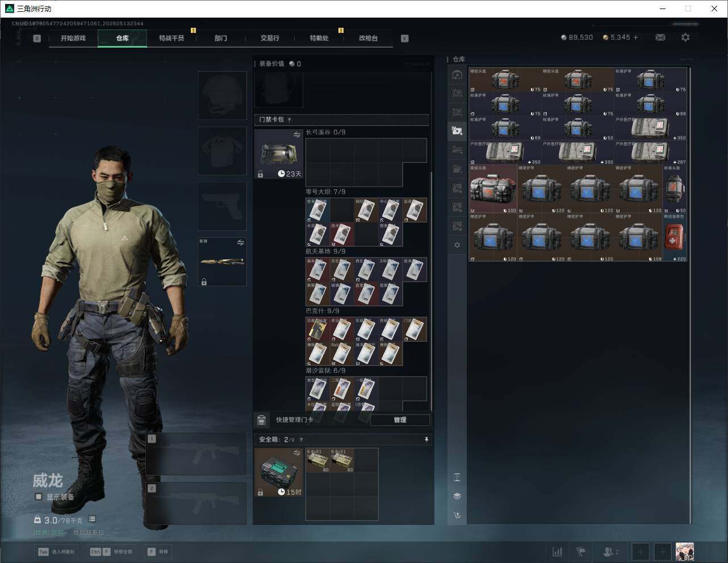This screenshot has height=563, width=728.
Task: Open the player avatar portrait
Action: click(x=685, y=552)
